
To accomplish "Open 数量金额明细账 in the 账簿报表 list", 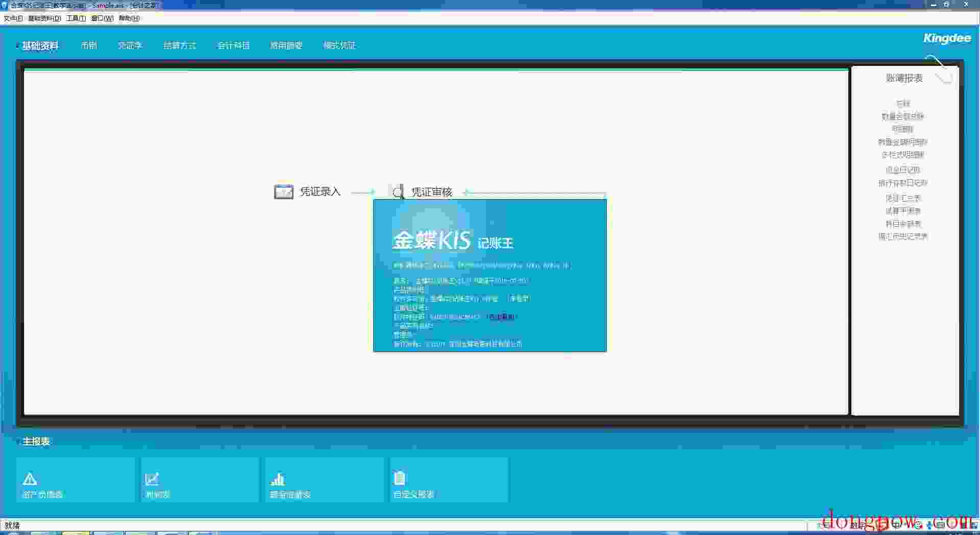I will [903, 142].
